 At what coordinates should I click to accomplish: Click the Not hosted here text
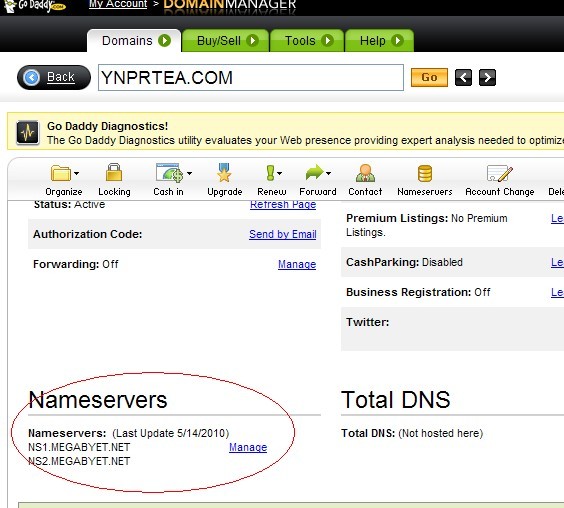pos(441,433)
